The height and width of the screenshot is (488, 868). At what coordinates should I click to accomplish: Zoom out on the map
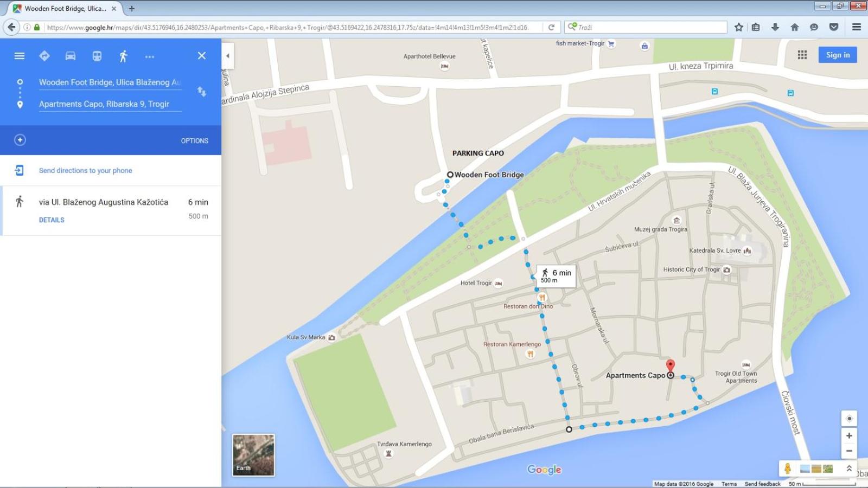coord(849,451)
